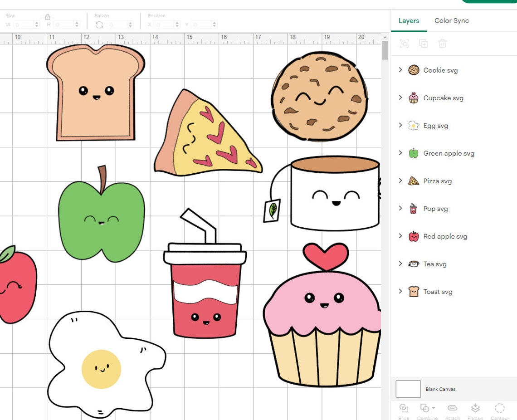Expand the Red apple svg layer
The width and height of the screenshot is (517, 420).
[400, 236]
